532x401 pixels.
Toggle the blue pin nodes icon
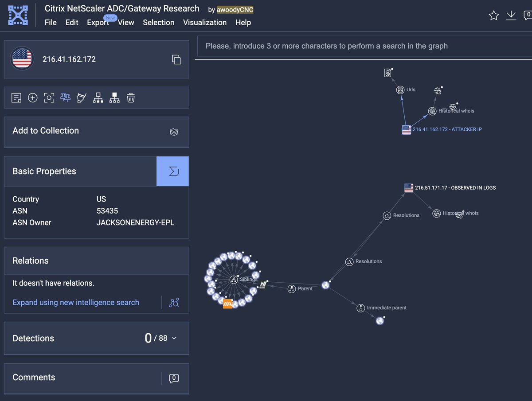[x=65, y=98]
